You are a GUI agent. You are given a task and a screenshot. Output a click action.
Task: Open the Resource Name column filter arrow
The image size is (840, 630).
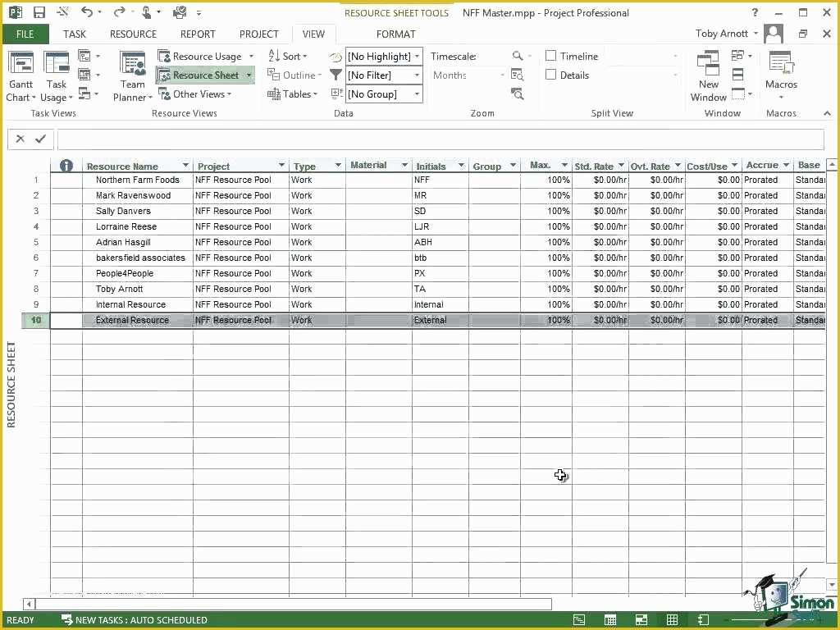[185, 165]
